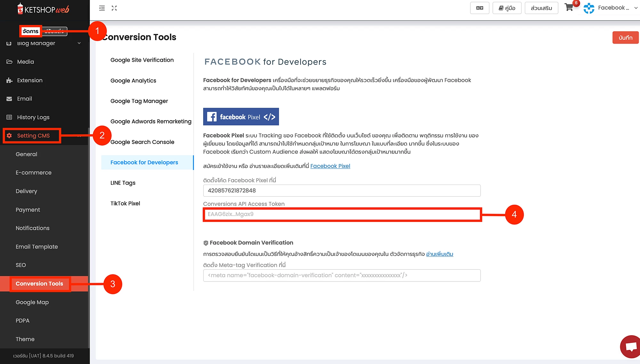Click the version UAT 8.4.5 build text
The width and height of the screenshot is (640, 364).
(x=44, y=356)
